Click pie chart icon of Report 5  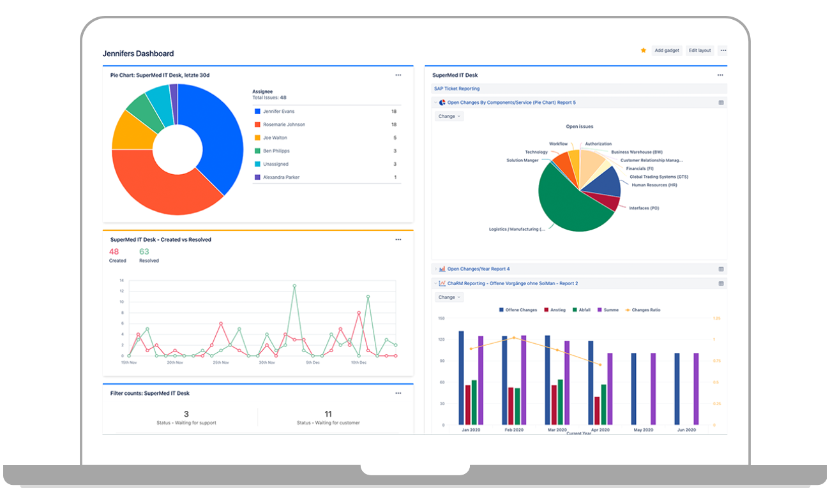(442, 103)
